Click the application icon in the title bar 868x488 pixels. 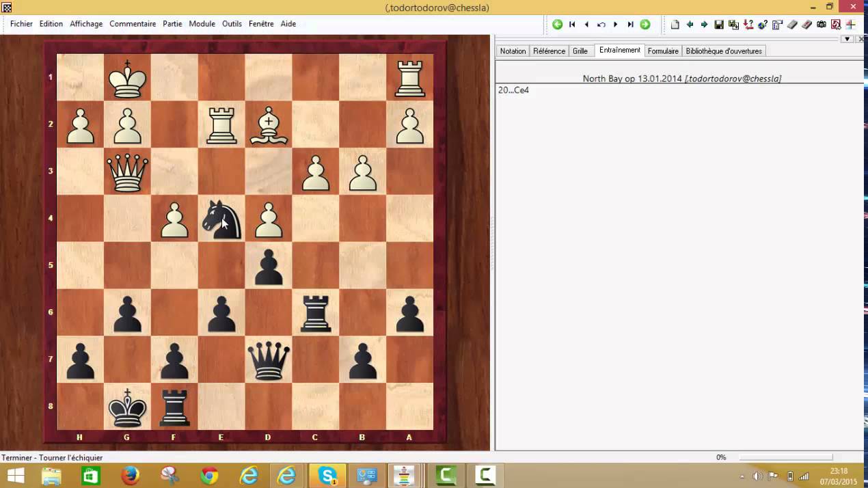7,8
